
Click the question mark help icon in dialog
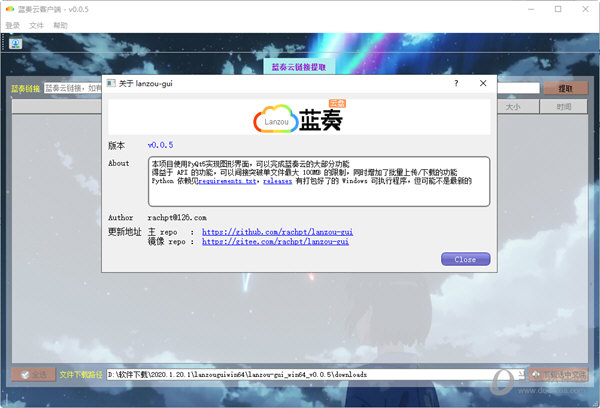pos(456,83)
